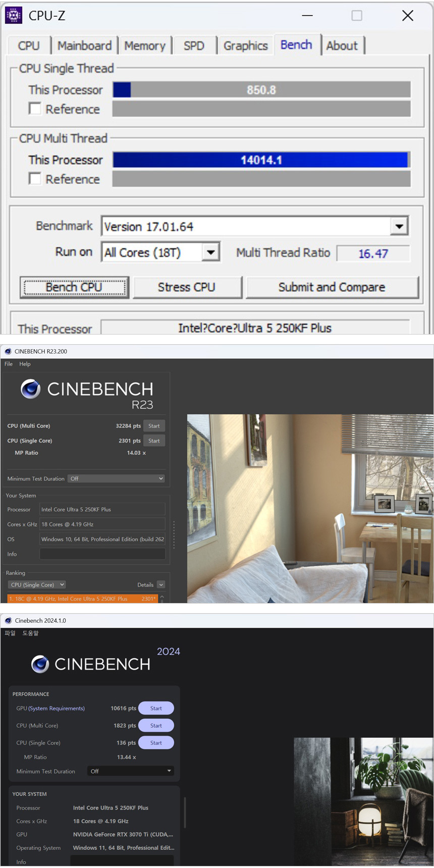The height and width of the screenshot is (868, 434).
Task: Click the Cinebench 2024 sphere logo
Action: point(40,664)
